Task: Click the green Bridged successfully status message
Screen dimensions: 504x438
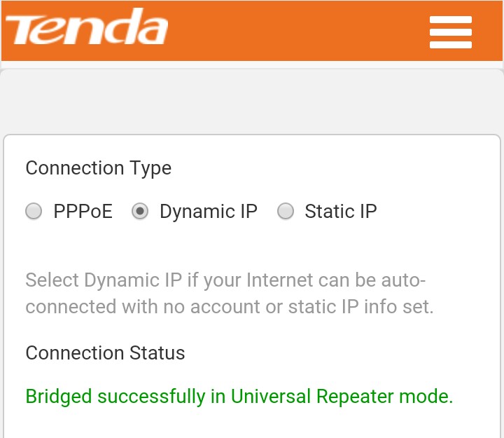Action: click(239, 396)
